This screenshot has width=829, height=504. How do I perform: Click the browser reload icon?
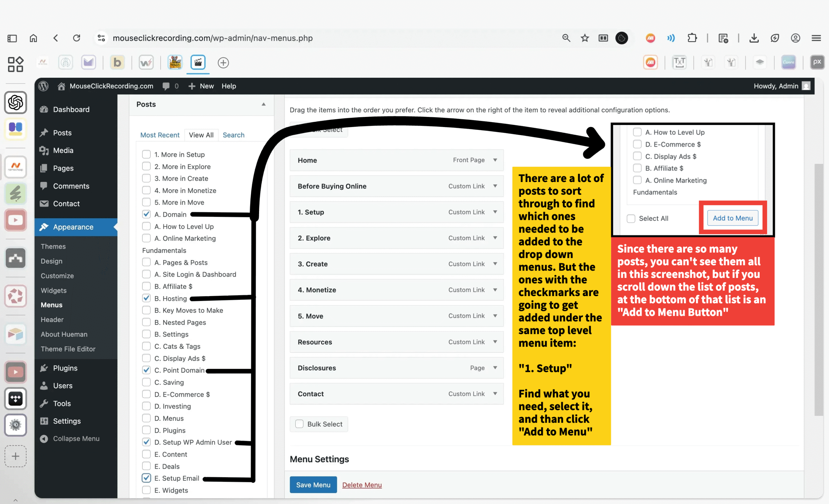tap(77, 38)
